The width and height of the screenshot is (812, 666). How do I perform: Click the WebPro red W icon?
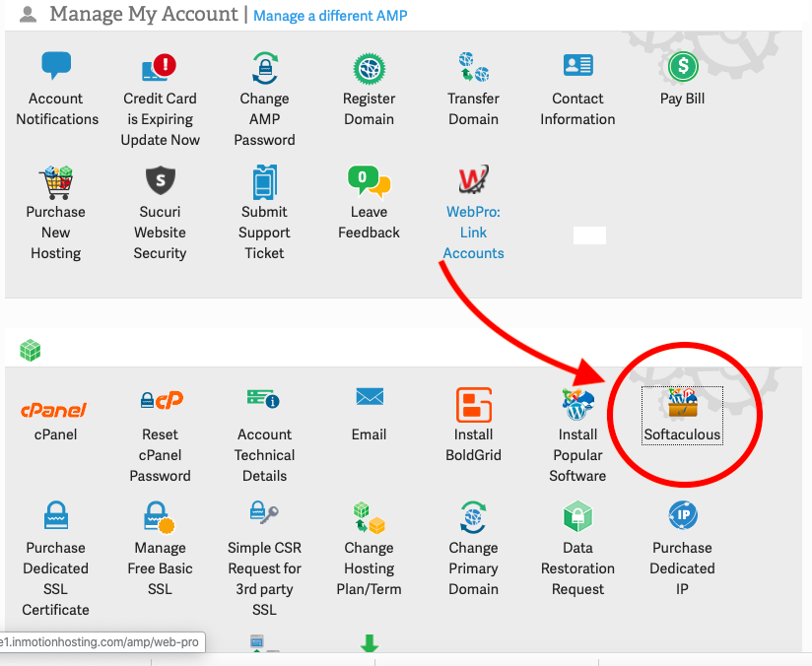tap(473, 179)
